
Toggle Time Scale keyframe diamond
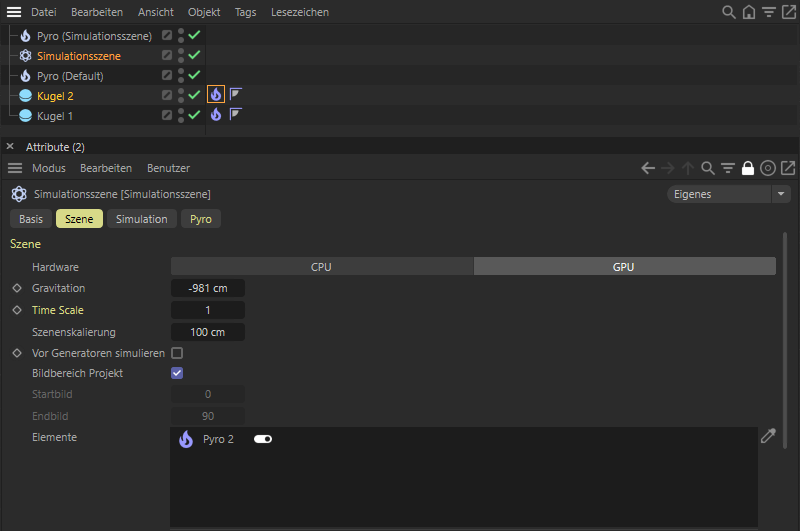[17, 310]
